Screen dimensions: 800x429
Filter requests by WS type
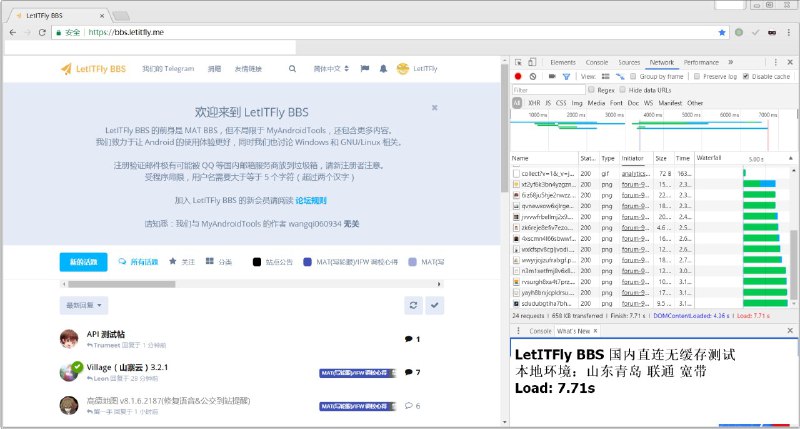(x=648, y=103)
